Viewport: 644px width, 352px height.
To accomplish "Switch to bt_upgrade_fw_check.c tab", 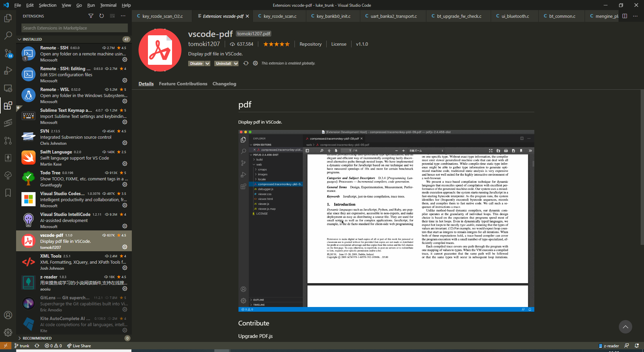I will click(x=459, y=16).
